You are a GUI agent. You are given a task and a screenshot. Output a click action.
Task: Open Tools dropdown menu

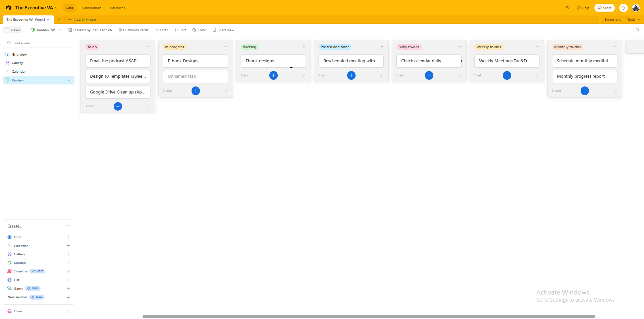click(x=634, y=19)
